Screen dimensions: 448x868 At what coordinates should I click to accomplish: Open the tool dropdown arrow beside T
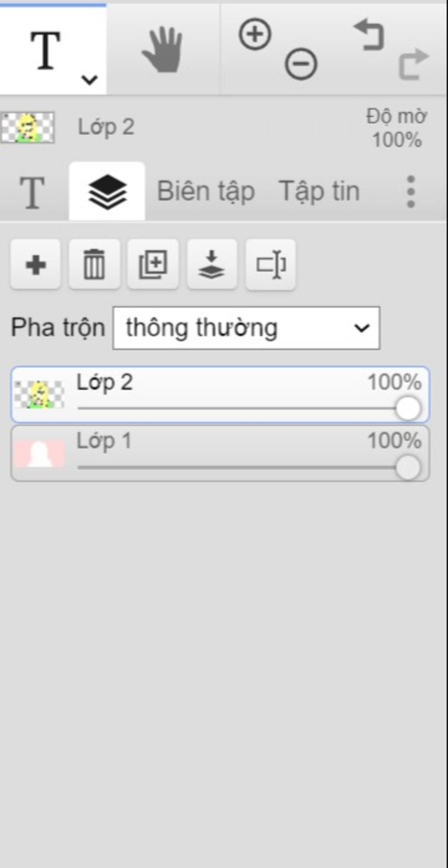click(89, 80)
